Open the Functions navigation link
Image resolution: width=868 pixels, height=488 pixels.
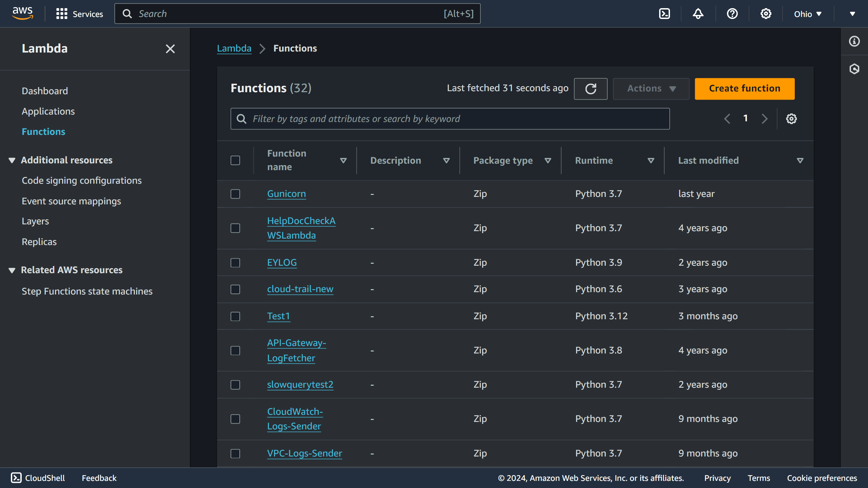click(x=43, y=132)
